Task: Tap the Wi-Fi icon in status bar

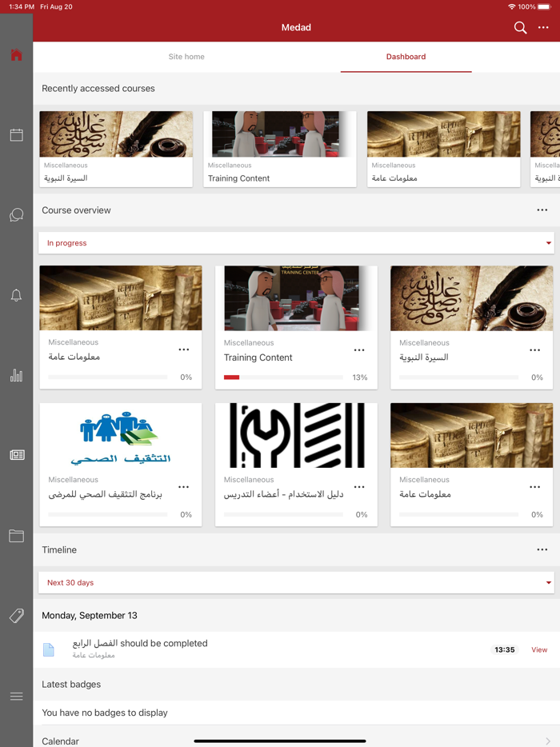Action: (512, 6)
